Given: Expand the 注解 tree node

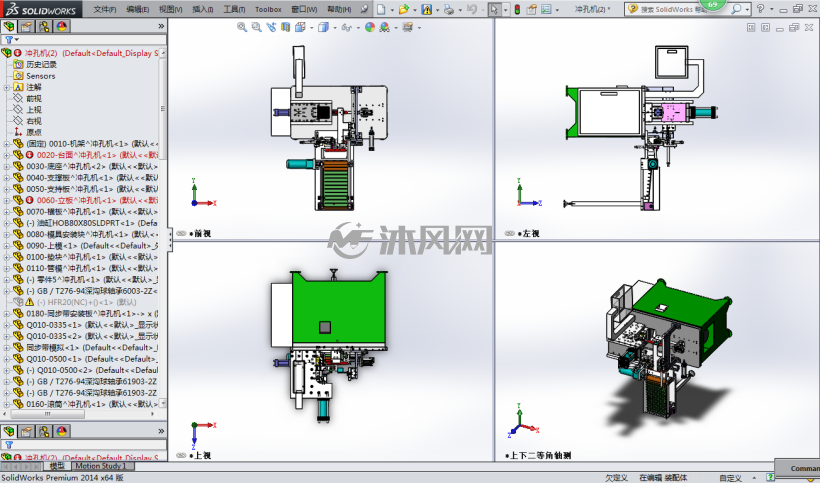Looking at the screenshot, I should coord(6,87).
